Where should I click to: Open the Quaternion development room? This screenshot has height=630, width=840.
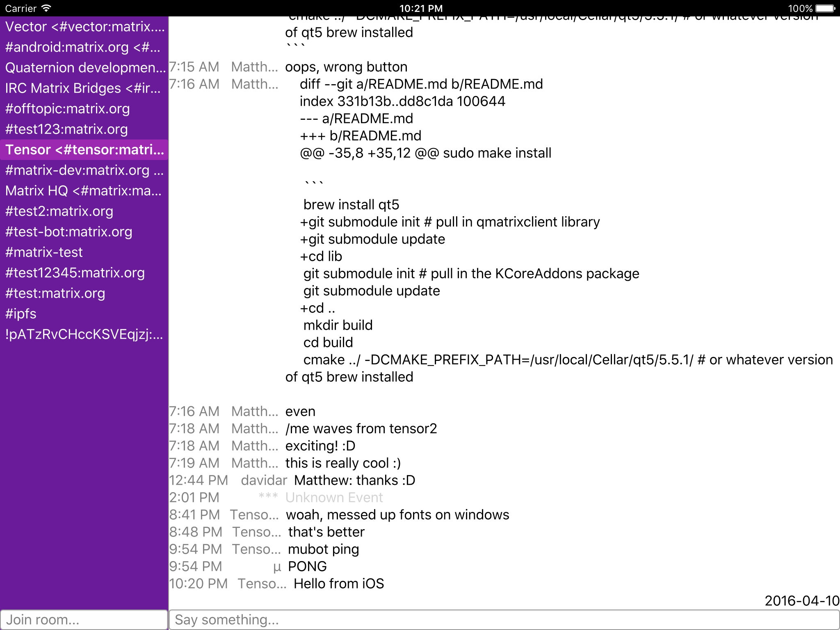coord(84,68)
